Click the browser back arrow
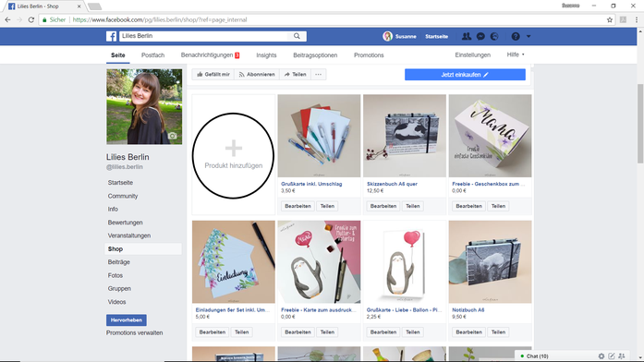The width and height of the screenshot is (644, 362). 7,19
